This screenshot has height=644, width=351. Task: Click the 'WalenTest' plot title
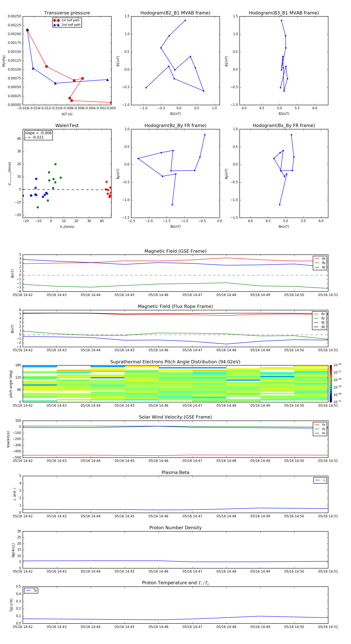point(67,125)
